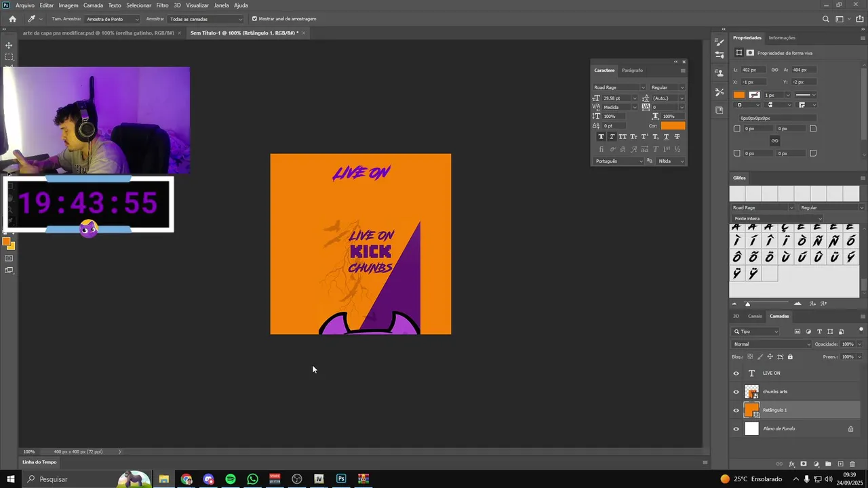Viewport: 868px width, 488px height.
Task: Create a new layer
Action: click(840, 464)
